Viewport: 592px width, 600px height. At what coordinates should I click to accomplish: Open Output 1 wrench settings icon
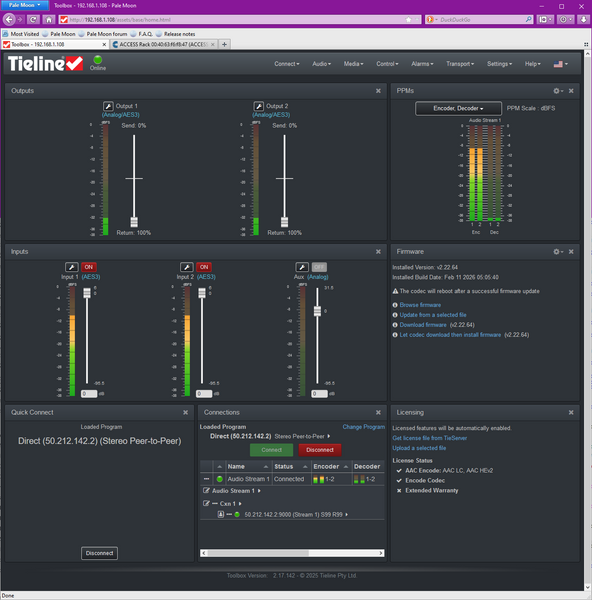pyautogui.click(x=108, y=106)
